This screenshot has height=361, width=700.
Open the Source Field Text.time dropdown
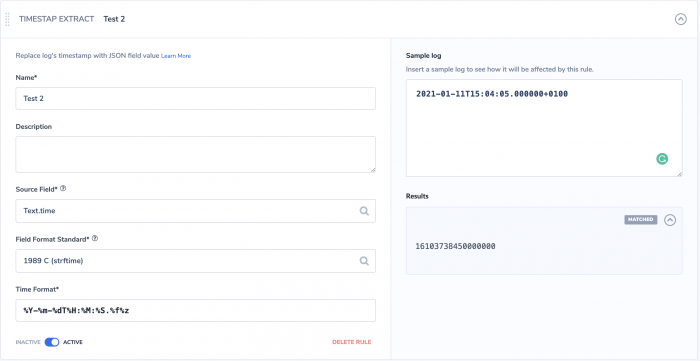coord(196,211)
